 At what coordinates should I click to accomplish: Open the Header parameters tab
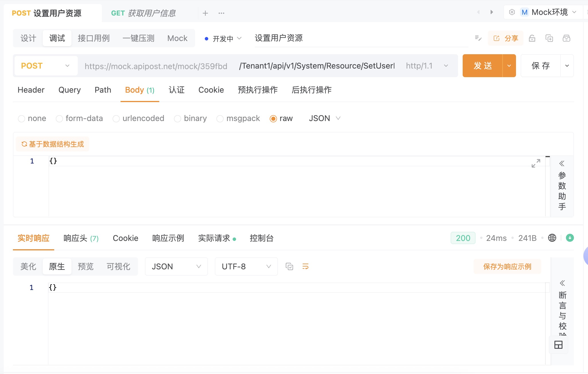pyautogui.click(x=31, y=90)
